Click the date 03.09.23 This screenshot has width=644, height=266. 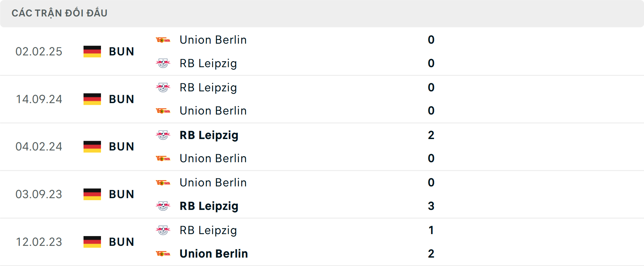[x=39, y=194]
